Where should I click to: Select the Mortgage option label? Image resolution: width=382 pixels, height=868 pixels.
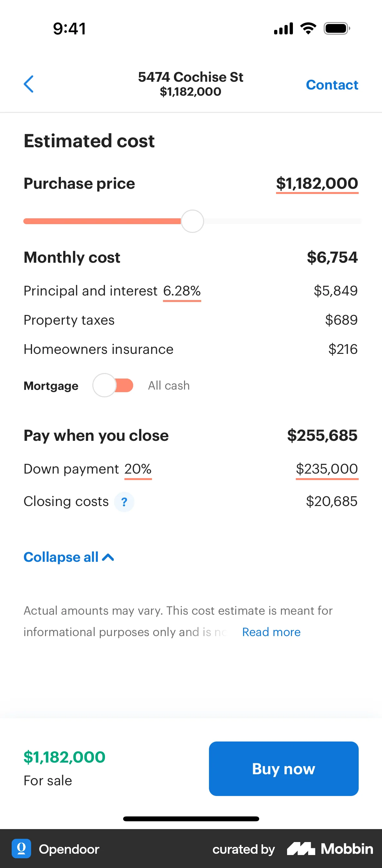click(51, 386)
